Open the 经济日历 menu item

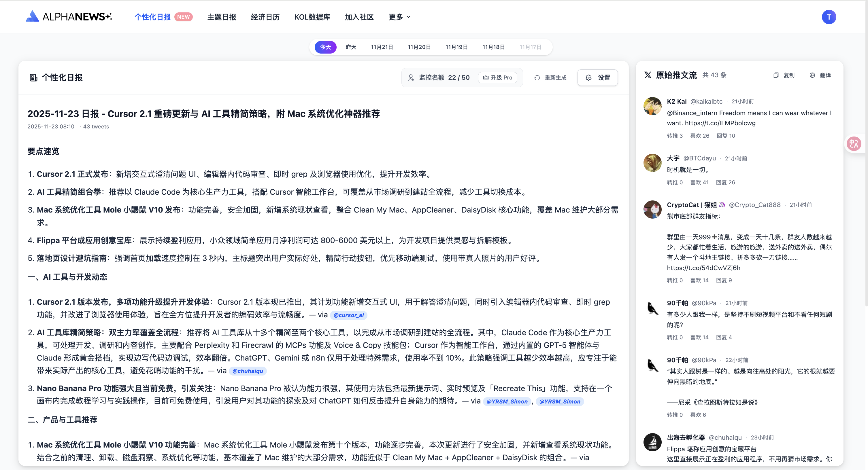pyautogui.click(x=265, y=17)
